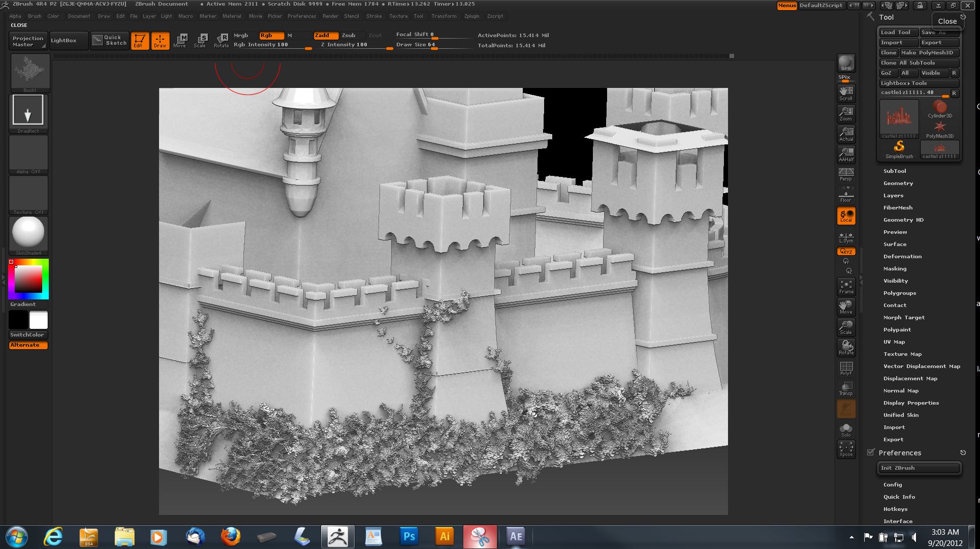Open ZBrush from the Windows taskbar
Screen dimensions: 980x549
coord(338,537)
